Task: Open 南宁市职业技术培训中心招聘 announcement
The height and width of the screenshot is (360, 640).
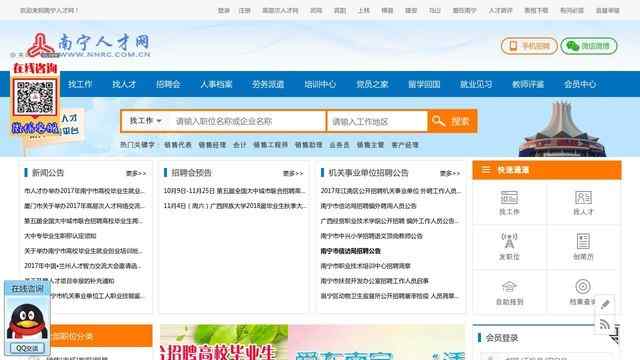Action: tap(366, 266)
